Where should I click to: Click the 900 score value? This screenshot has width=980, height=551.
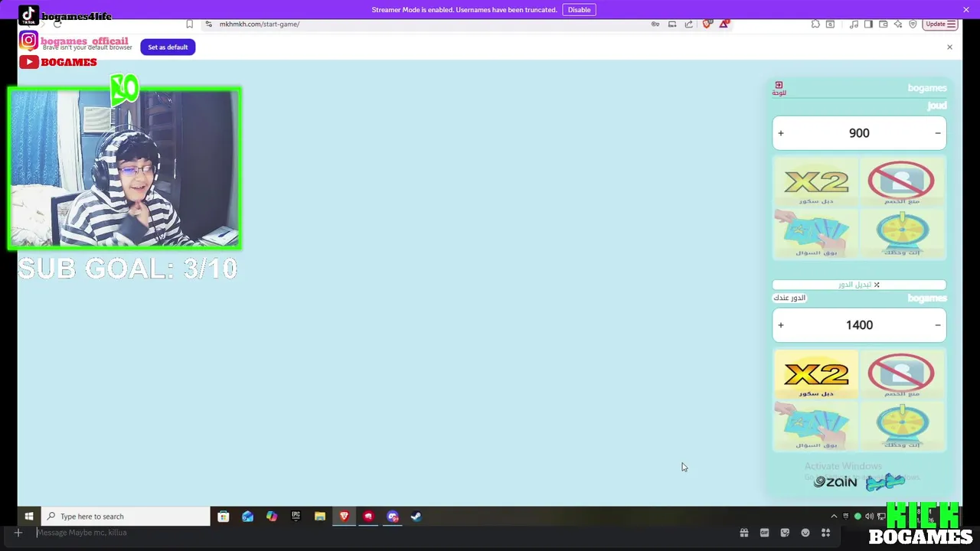pos(859,133)
